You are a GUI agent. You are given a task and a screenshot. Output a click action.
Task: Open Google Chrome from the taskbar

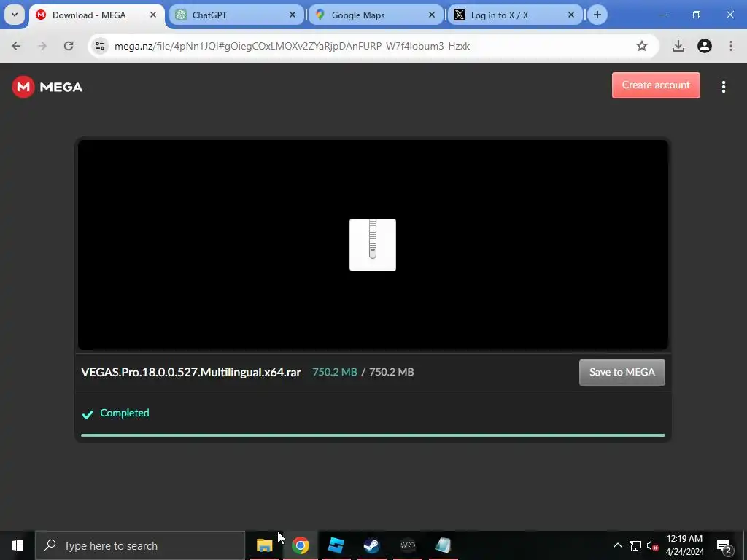click(300, 545)
